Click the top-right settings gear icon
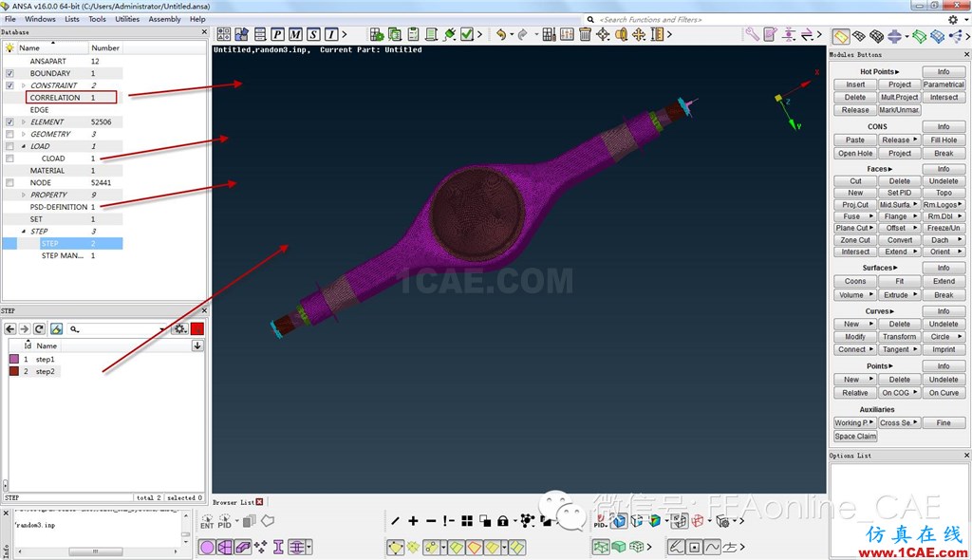 pyautogui.click(x=953, y=20)
